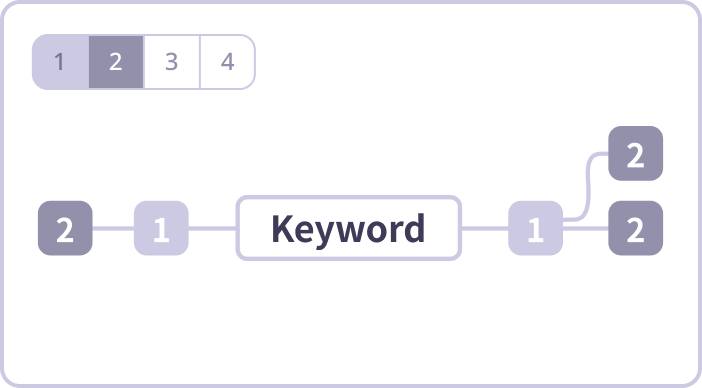Viewport: 702px width, 388px height.
Task: Select the light 1 node left of Keyword
Action: [x=161, y=228]
